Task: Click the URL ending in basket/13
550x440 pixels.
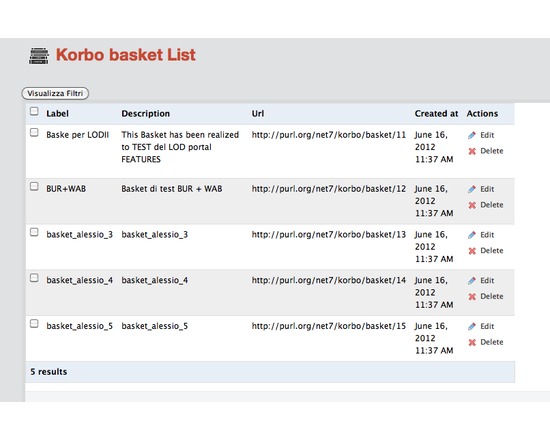Action: [329, 235]
